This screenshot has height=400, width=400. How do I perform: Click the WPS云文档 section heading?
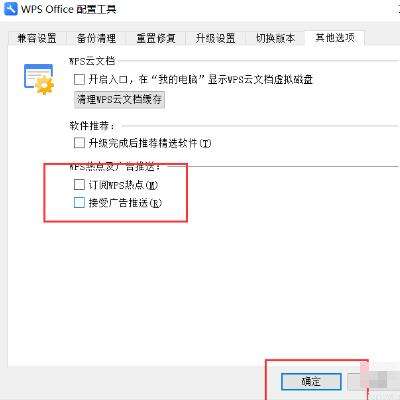pyautogui.click(x=92, y=61)
